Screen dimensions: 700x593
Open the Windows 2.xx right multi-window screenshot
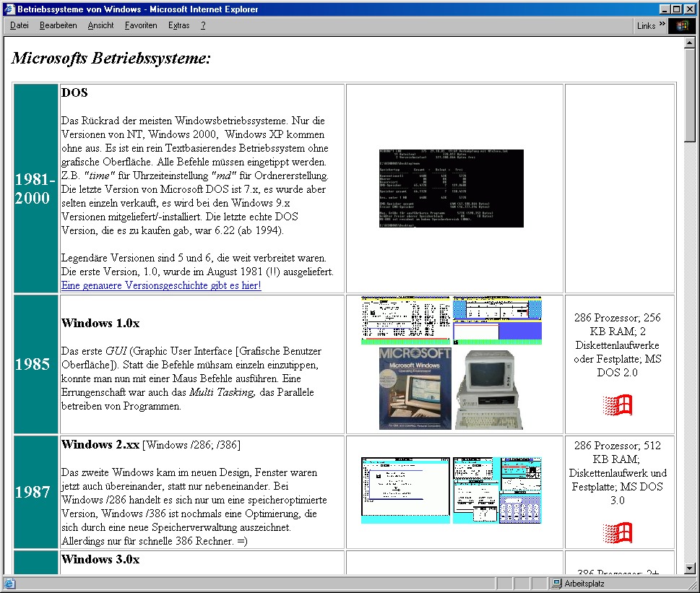click(x=497, y=490)
